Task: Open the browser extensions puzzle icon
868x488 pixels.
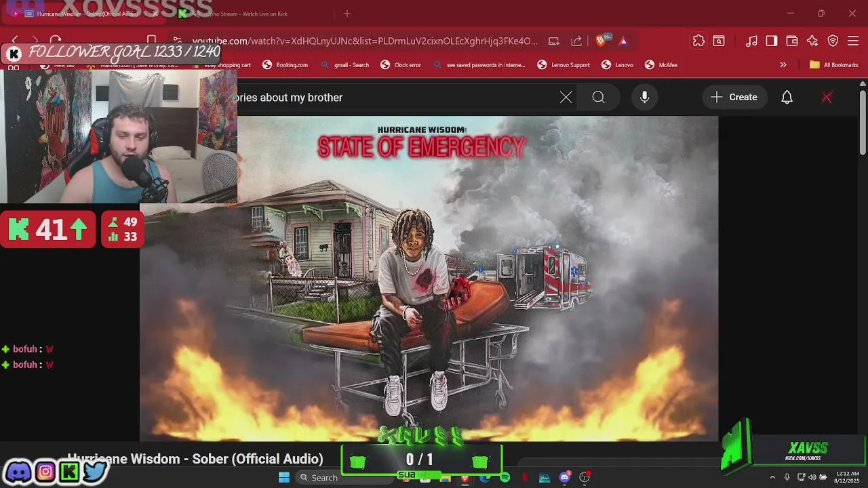Action: click(x=698, y=41)
